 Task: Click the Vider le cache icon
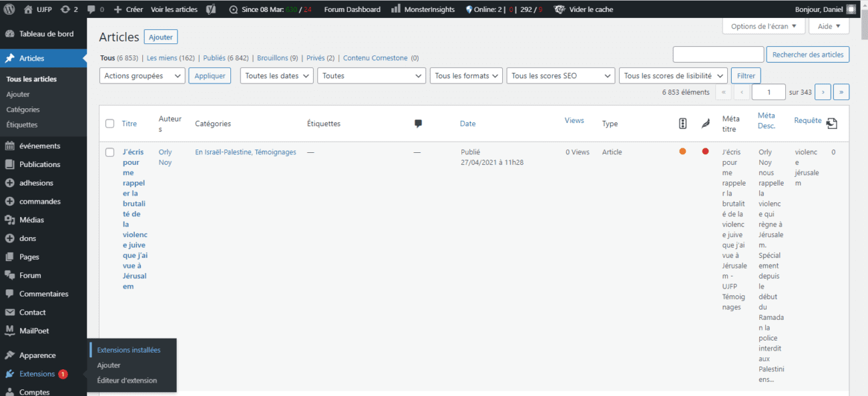tap(558, 9)
